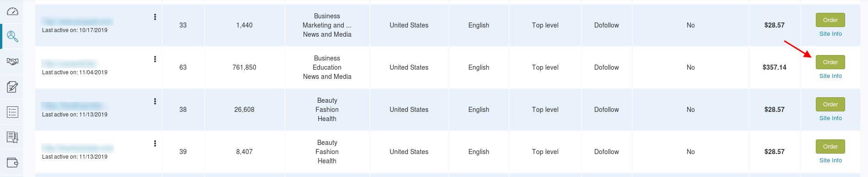Image resolution: width=868 pixels, height=177 pixels.
Task: Open the dashboard speedometer sidebar icon
Action: (x=13, y=11)
